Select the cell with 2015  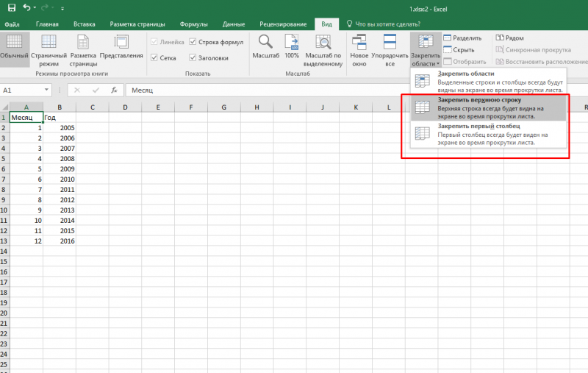click(60, 230)
